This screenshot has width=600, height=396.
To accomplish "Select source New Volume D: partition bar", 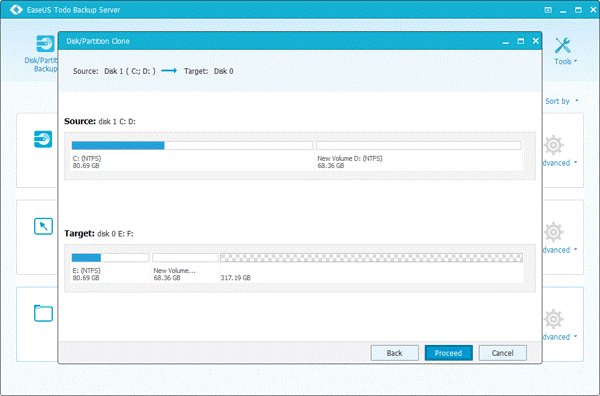I will [419, 145].
